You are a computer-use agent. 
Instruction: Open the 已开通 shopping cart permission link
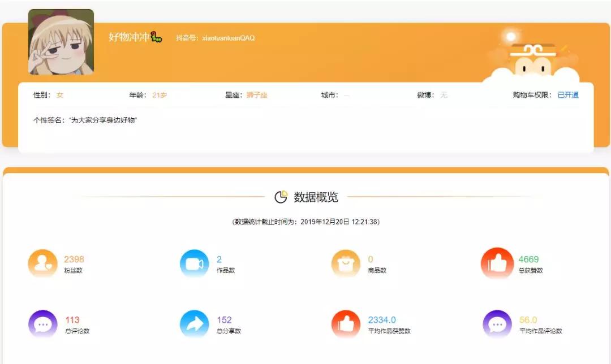coord(567,95)
